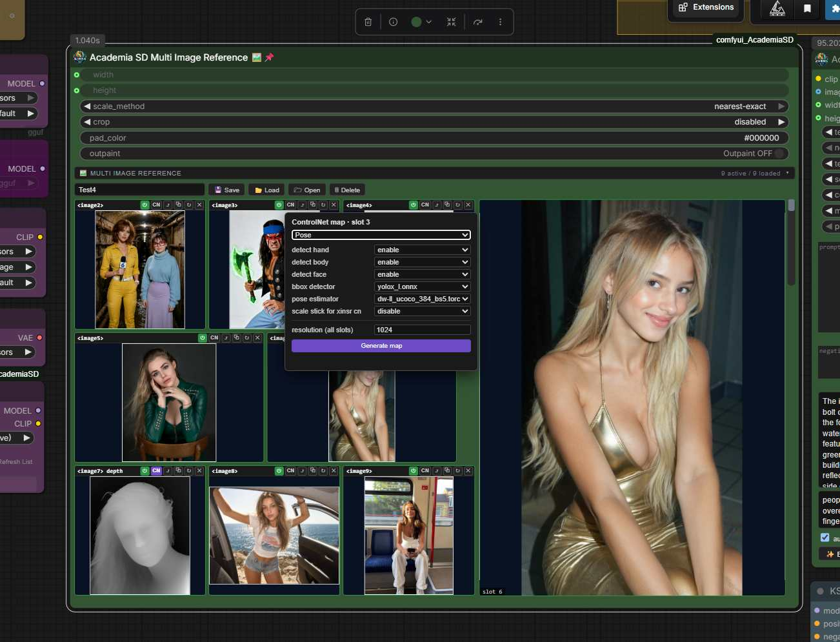Delete the selected node via trash icon

pos(368,22)
